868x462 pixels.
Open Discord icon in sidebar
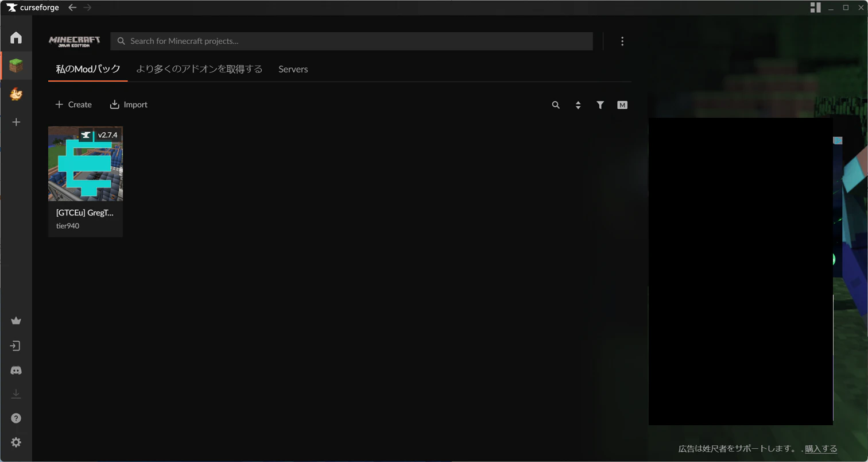click(x=16, y=371)
